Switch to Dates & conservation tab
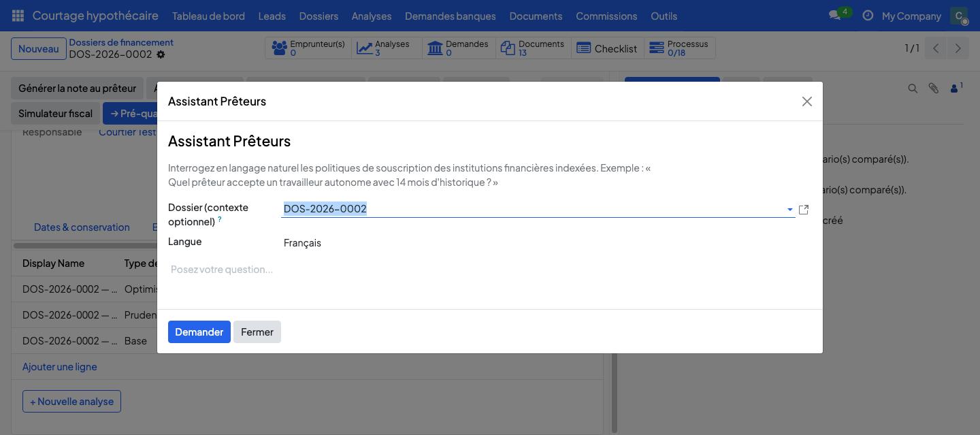The height and width of the screenshot is (435, 980). pos(82,227)
